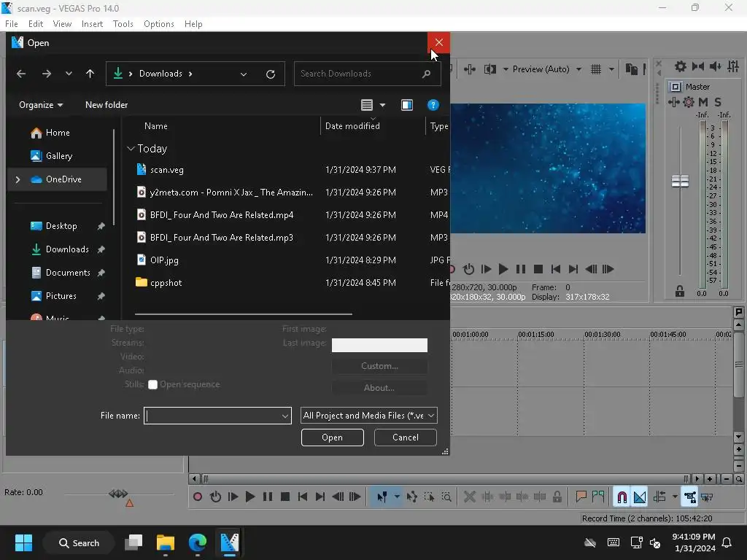Open the Edit menu

[x=36, y=24]
